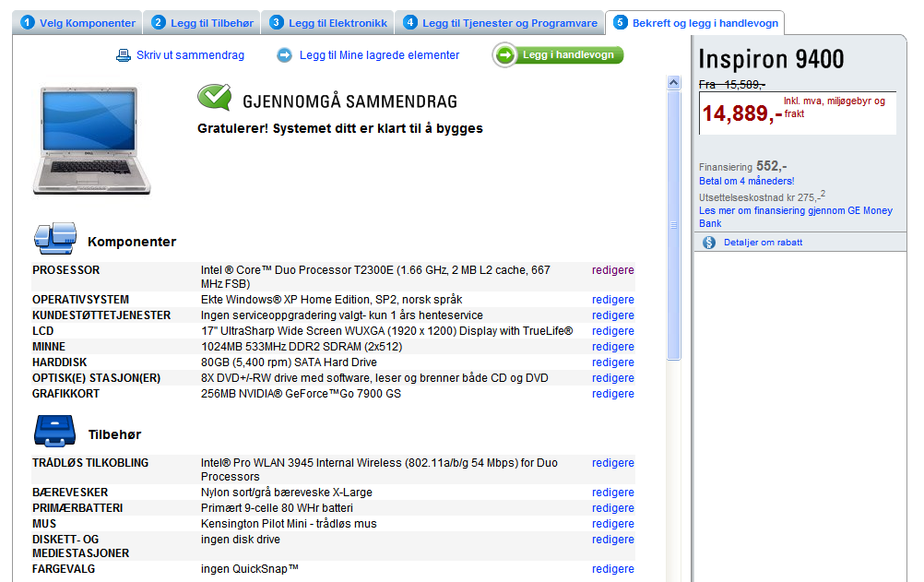This screenshot has width=924, height=582.
Task: Open the Legg til Tilbehør tab
Action: point(202,22)
